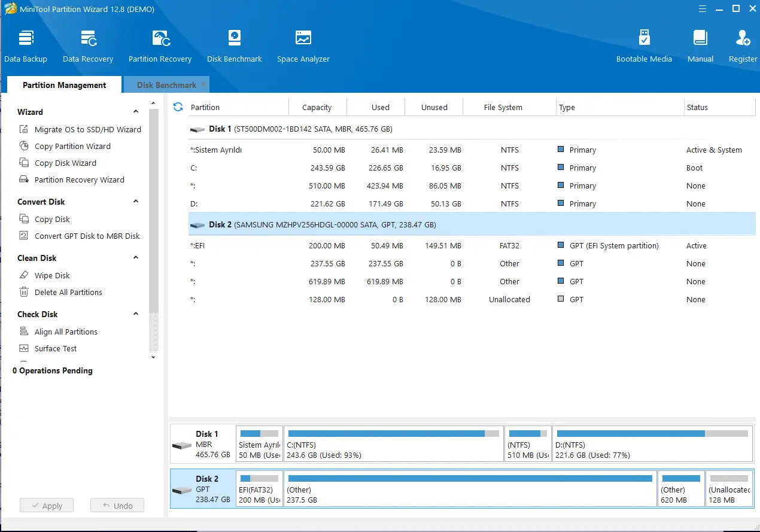
Task: Click the 620 MB (Other) block
Action: point(681,488)
